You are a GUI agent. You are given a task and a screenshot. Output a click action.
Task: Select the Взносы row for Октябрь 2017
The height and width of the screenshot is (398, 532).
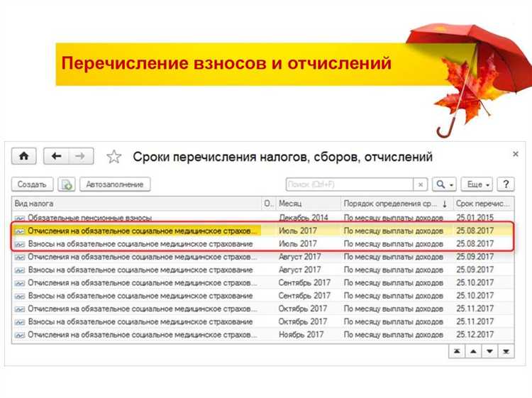(x=263, y=321)
